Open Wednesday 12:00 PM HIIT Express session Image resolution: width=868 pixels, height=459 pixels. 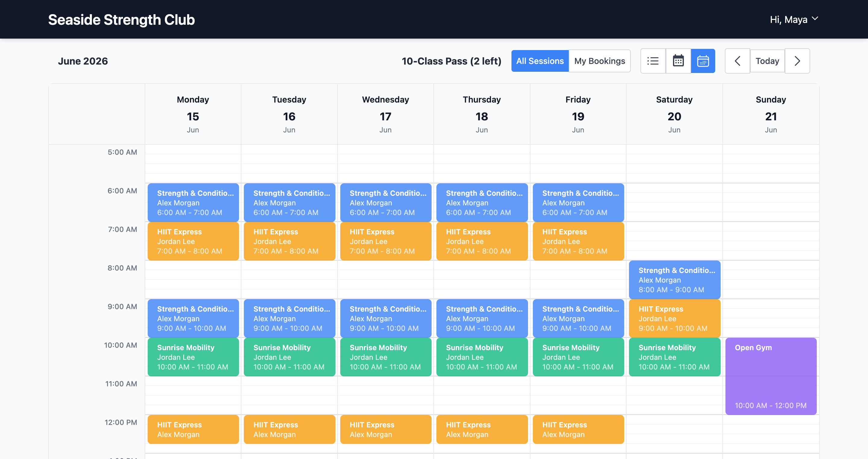coord(386,429)
